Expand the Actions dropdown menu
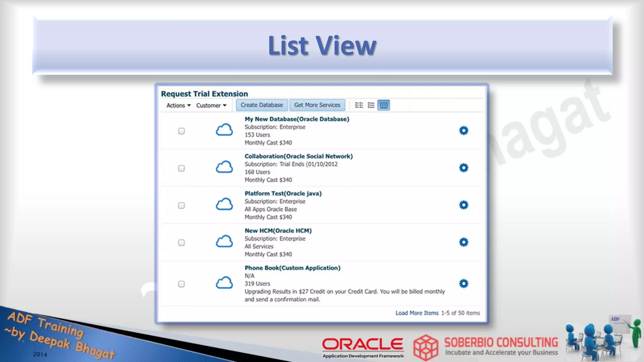644x362 pixels. point(178,105)
